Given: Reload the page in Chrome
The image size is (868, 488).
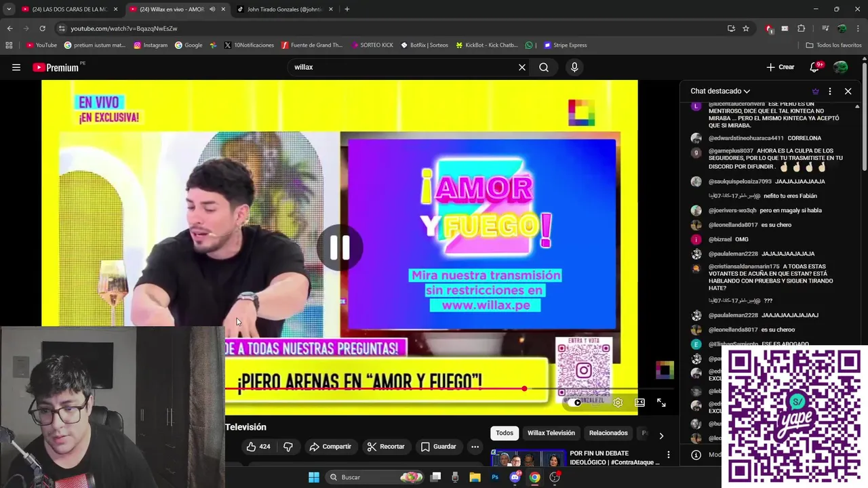Looking at the screenshot, I should click(42, 28).
